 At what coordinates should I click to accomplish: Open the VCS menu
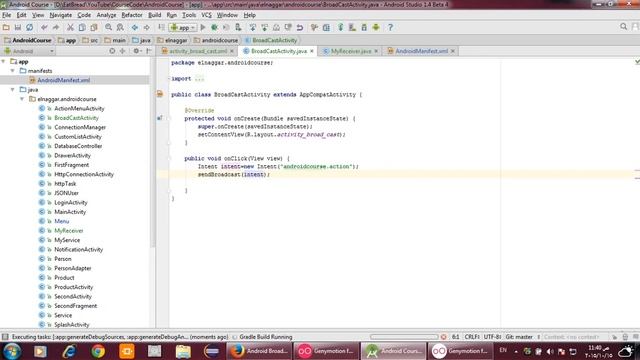coord(207,15)
